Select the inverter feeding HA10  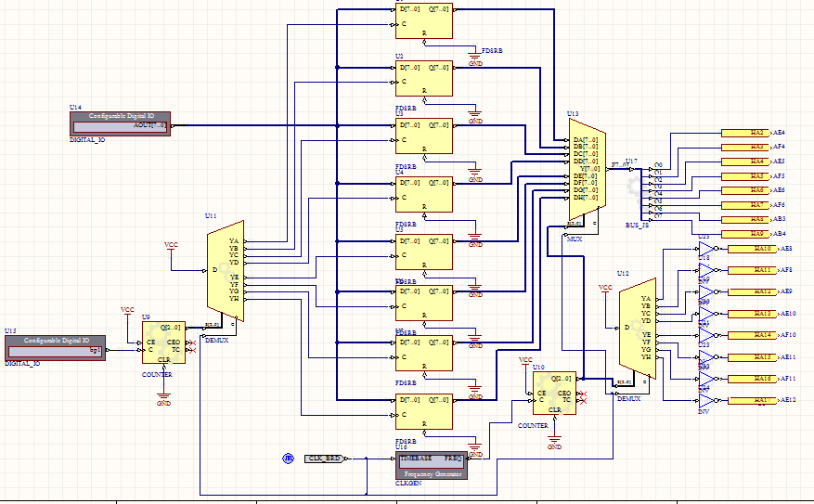[x=704, y=249]
